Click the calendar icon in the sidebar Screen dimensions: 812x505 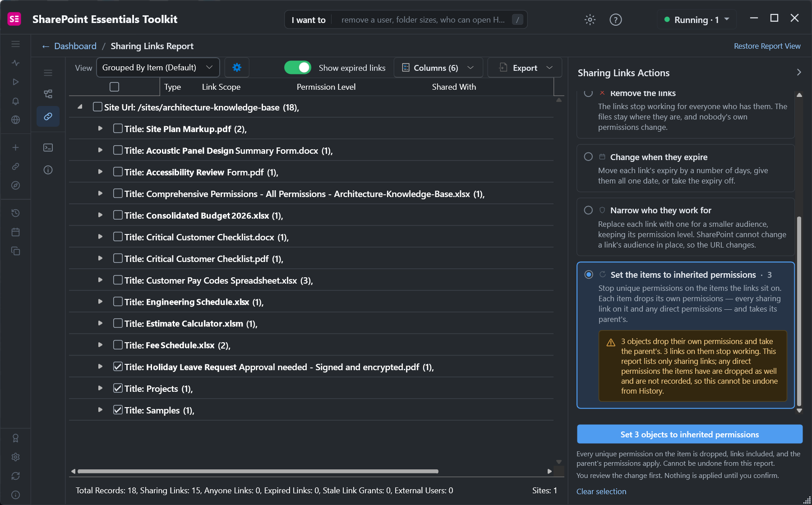(x=15, y=232)
